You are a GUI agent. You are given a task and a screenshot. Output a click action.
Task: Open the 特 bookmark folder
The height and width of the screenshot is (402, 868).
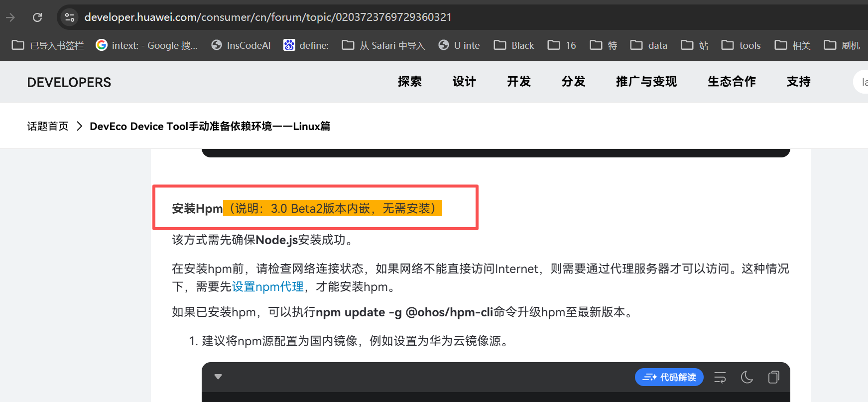[x=604, y=45]
